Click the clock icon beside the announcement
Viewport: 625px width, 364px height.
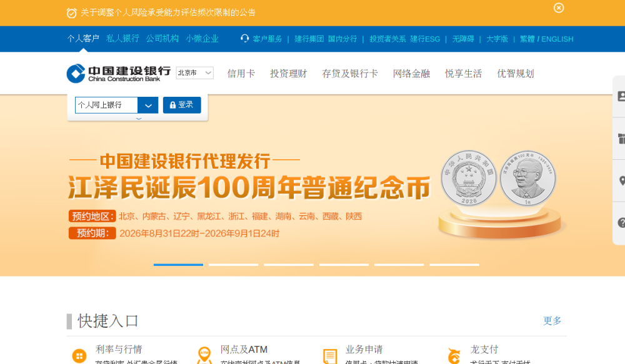coord(71,13)
